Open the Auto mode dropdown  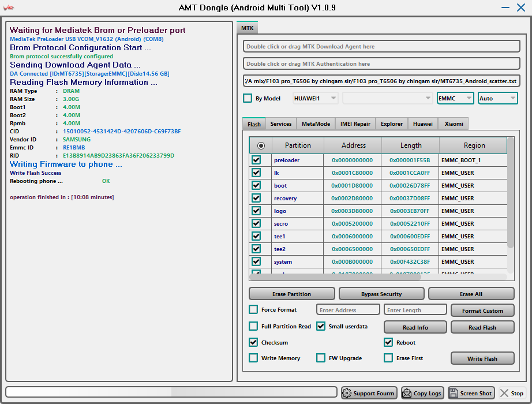(x=498, y=98)
